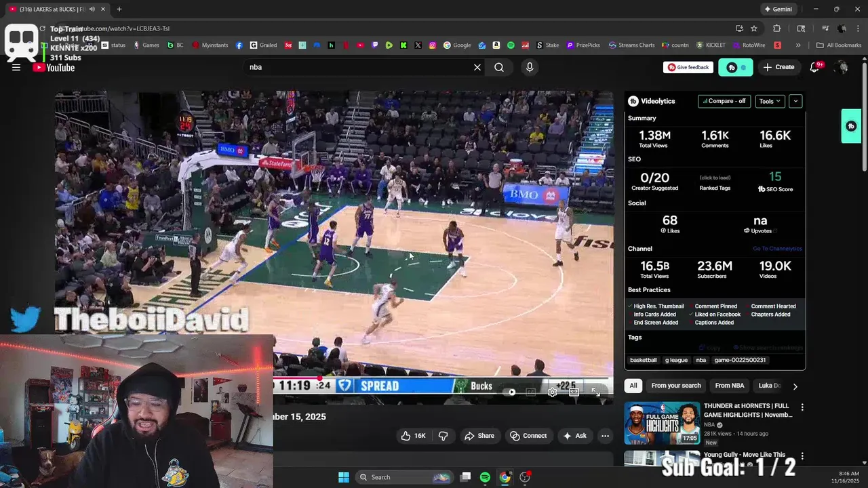Open THUNDER at HORNETS video title

pyautogui.click(x=748, y=410)
